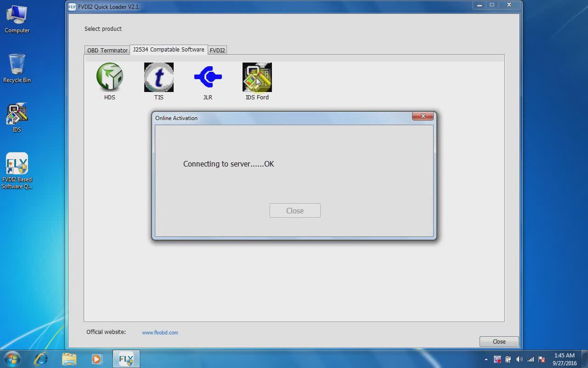Select the JLR software icon

(208, 81)
